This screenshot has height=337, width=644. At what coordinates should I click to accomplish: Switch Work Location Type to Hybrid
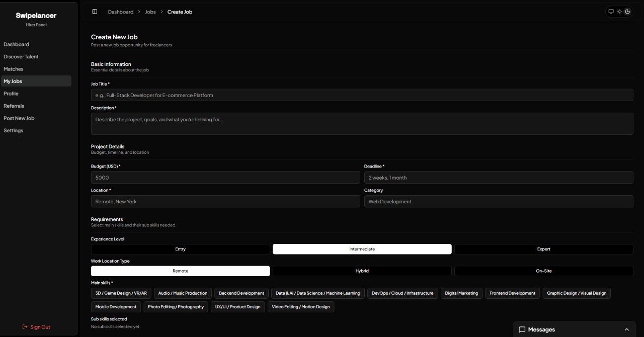tap(362, 271)
